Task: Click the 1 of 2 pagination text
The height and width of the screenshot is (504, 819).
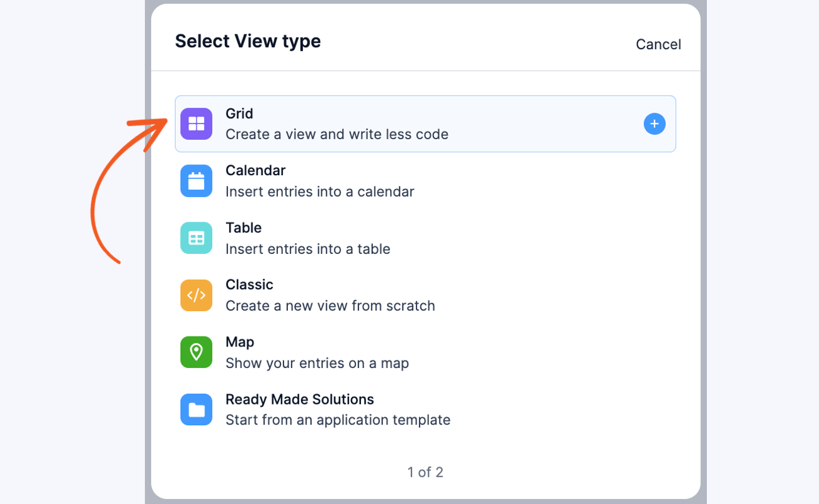Action: click(425, 472)
